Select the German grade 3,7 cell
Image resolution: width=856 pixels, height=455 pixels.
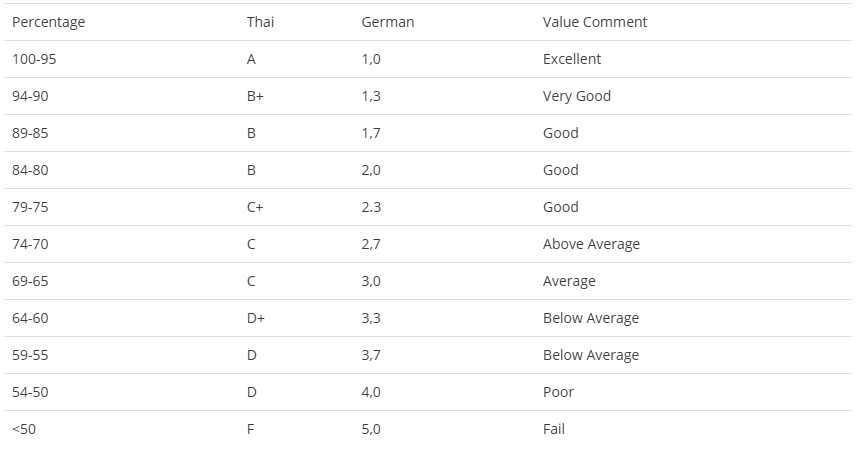(x=371, y=355)
